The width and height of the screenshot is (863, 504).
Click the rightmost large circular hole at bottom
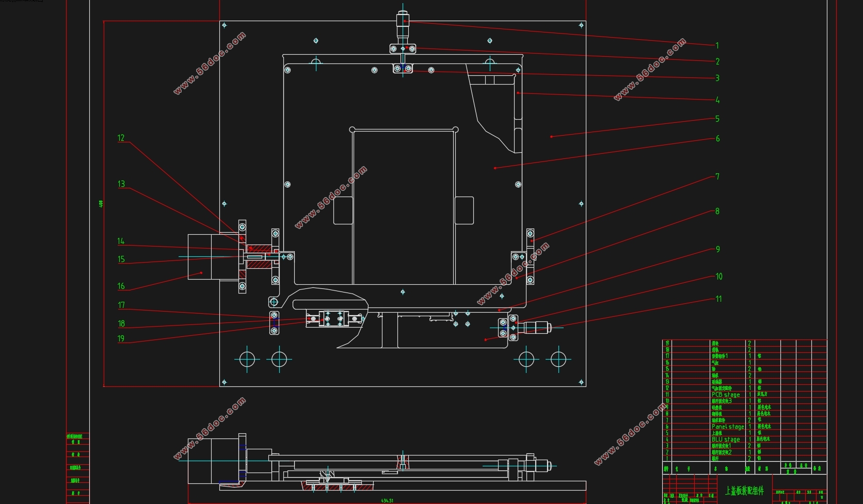point(558,359)
